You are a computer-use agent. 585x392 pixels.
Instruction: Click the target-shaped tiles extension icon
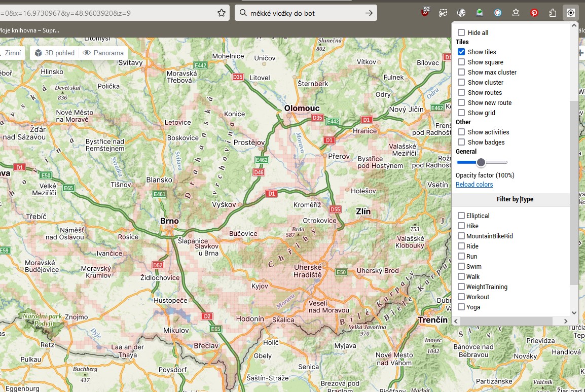point(571,13)
